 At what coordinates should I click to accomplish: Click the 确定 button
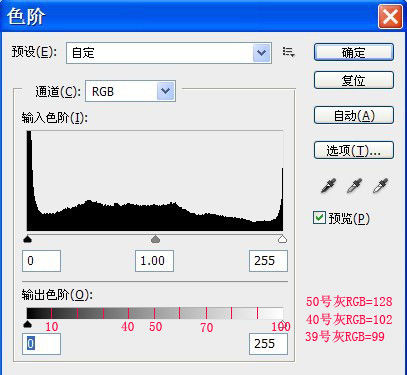[354, 52]
